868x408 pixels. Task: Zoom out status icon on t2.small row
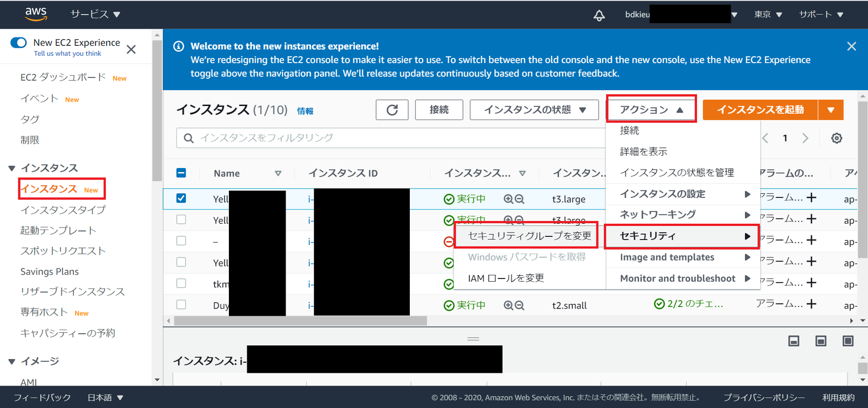point(520,305)
